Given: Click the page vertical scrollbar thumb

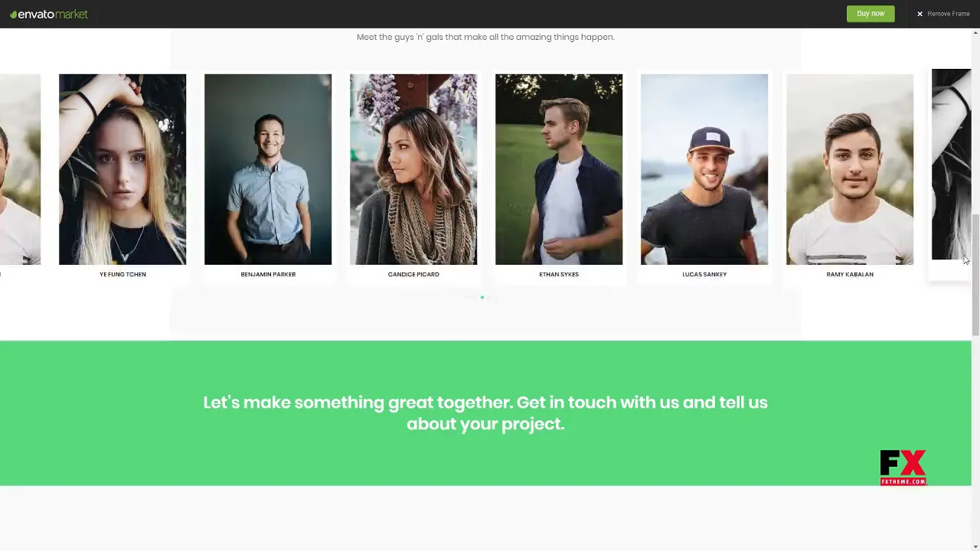Looking at the screenshot, I should pyautogui.click(x=975, y=274).
